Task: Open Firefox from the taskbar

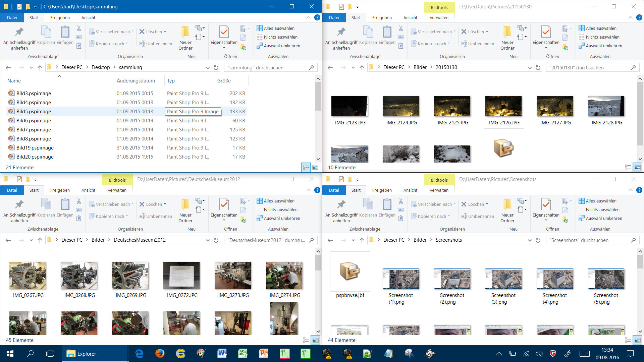Action: 160,353
